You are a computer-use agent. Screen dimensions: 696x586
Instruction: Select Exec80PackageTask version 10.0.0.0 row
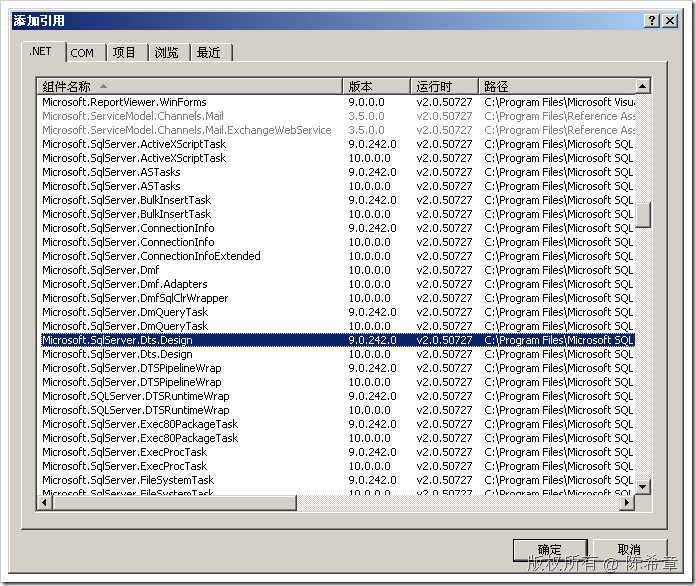(x=337, y=438)
